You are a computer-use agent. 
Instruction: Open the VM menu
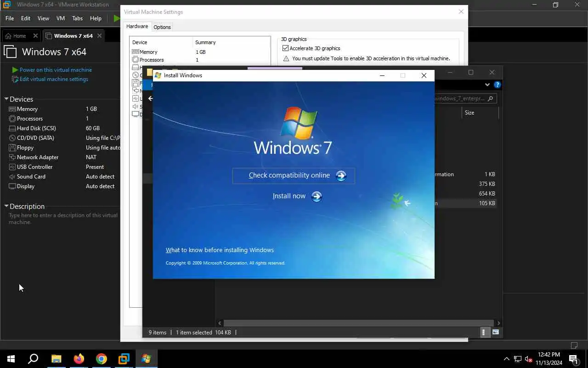click(61, 18)
